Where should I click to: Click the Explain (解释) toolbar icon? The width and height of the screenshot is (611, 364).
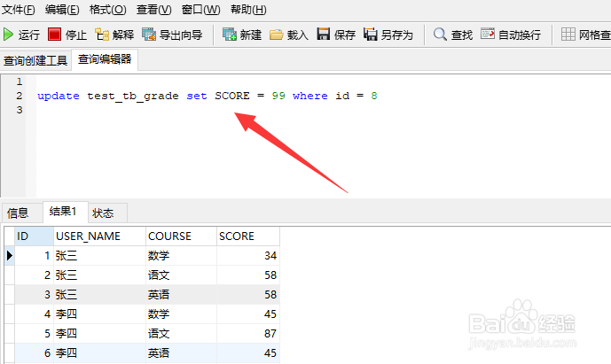click(x=102, y=35)
